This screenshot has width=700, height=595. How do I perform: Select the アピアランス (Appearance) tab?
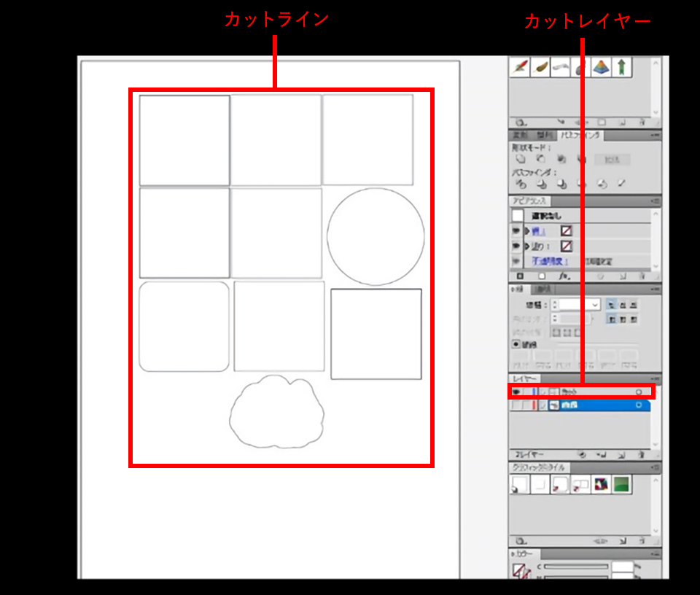529,201
